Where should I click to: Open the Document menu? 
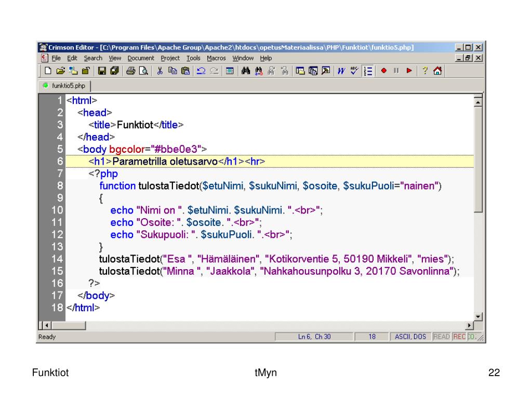141,58
